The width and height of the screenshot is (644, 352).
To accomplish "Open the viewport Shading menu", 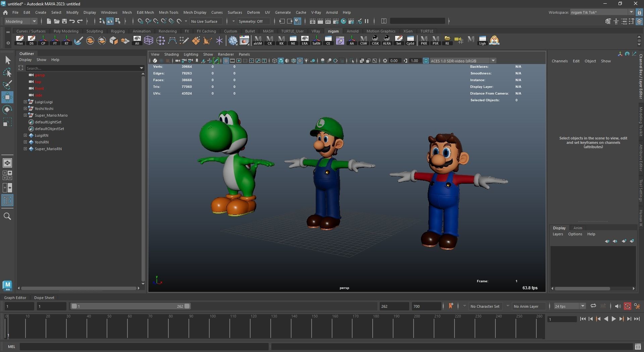I will (x=171, y=54).
